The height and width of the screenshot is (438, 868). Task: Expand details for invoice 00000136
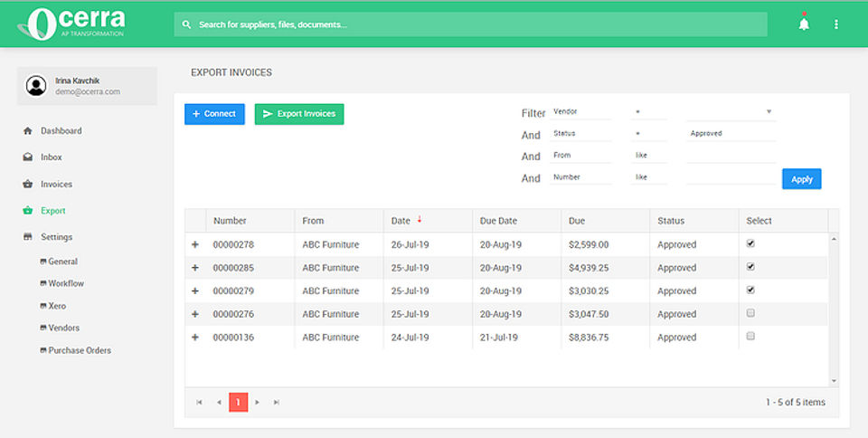(x=195, y=338)
